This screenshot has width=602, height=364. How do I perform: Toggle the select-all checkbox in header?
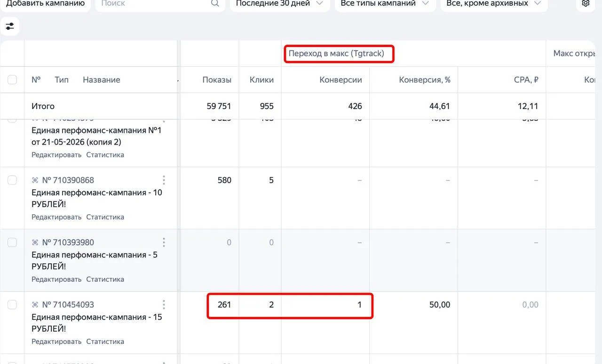(12, 79)
